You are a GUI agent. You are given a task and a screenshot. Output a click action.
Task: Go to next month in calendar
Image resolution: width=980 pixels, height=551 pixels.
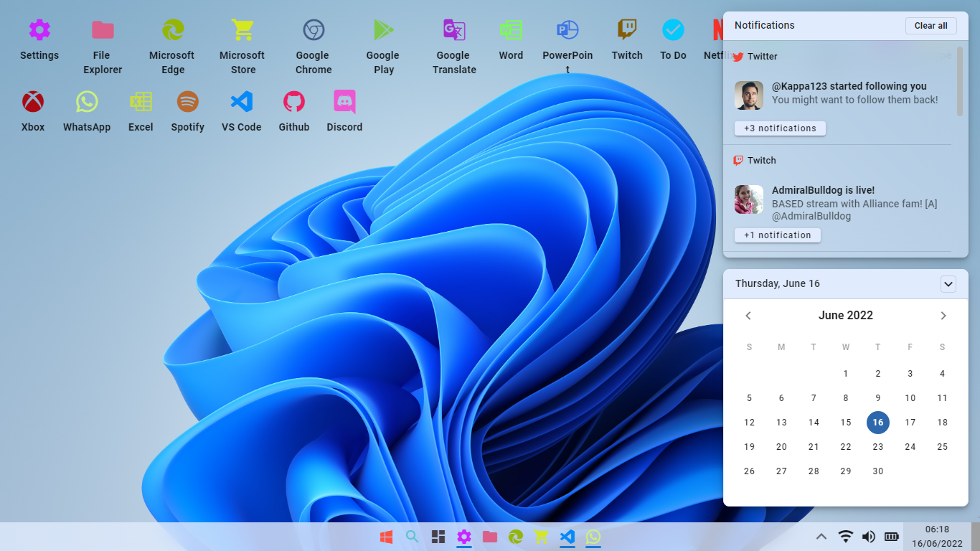click(943, 316)
